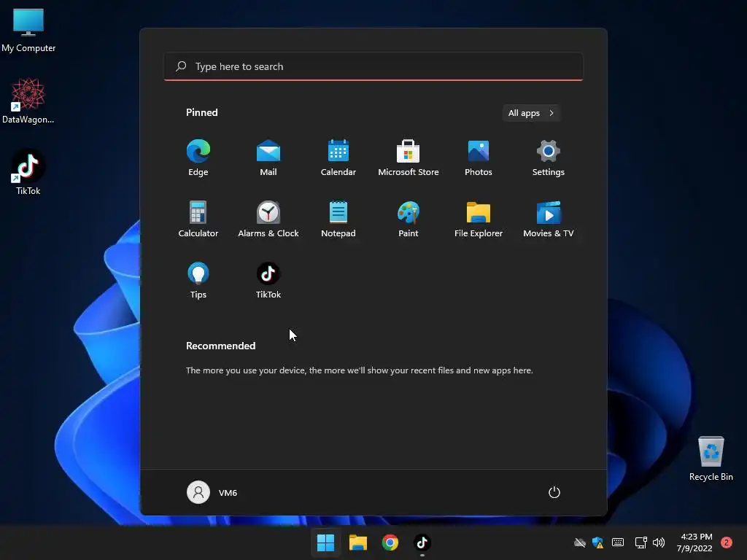Viewport: 747px width, 560px height.
Task: Switch to TikTok on the taskbar
Action: tap(422, 542)
